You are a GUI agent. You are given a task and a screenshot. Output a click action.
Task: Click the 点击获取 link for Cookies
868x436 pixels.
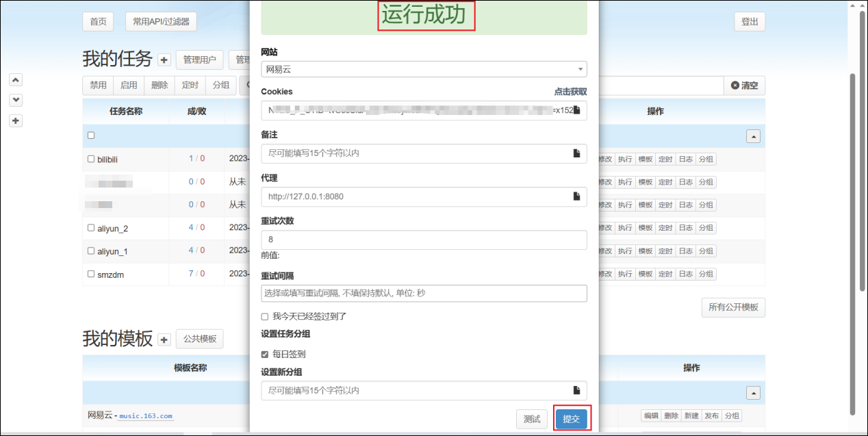coord(570,92)
